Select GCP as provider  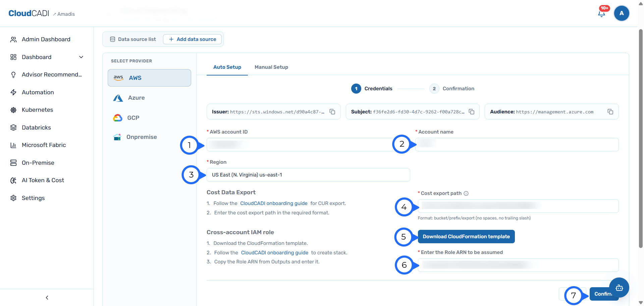coord(149,118)
